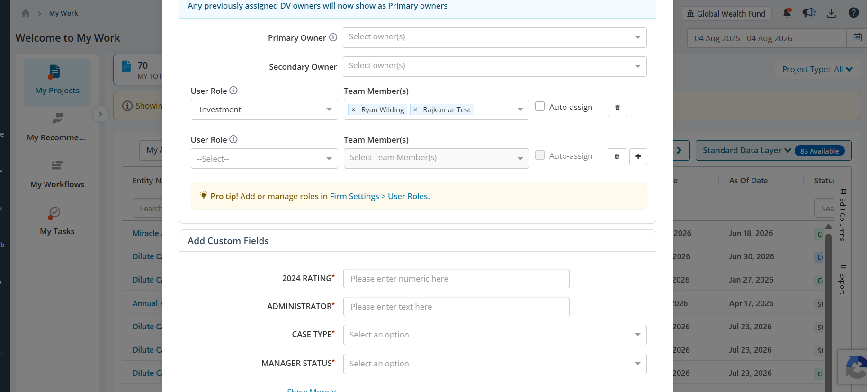Open the date range calendar icon
Screen dimensions: 868x392
coord(858,38)
